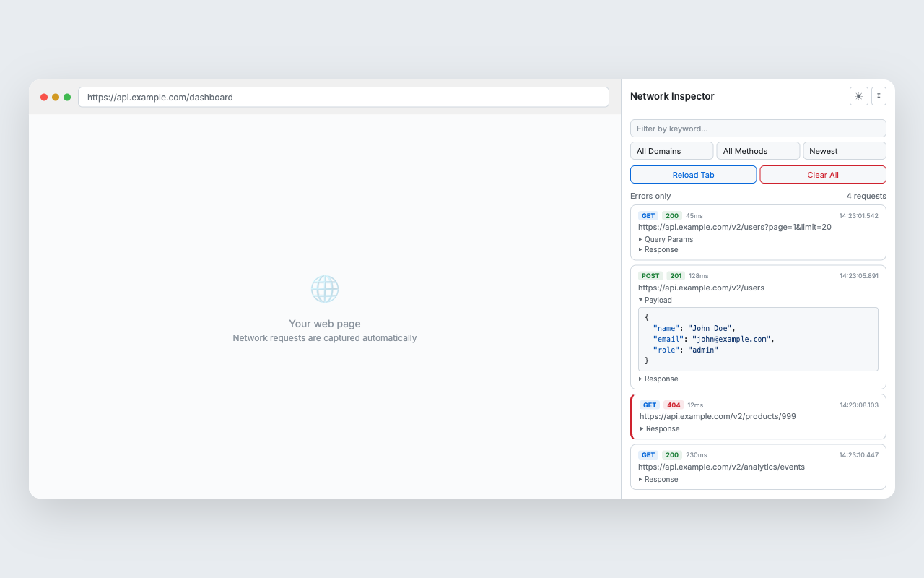This screenshot has height=578, width=924.
Task: Focus the Filter by keyword field
Action: click(x=758, y=129)
